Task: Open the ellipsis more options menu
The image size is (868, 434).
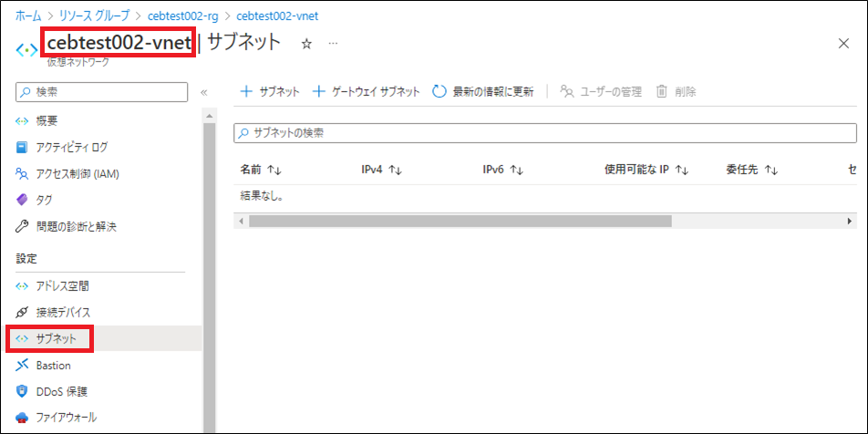Action: click(334, 43)
